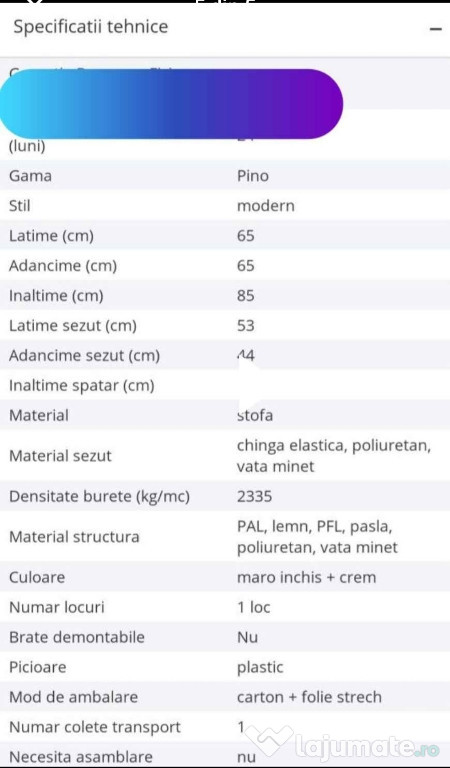This screenshot has width=450, height=768.
Task: Click the Material stofa value
Action: [255, 416]
